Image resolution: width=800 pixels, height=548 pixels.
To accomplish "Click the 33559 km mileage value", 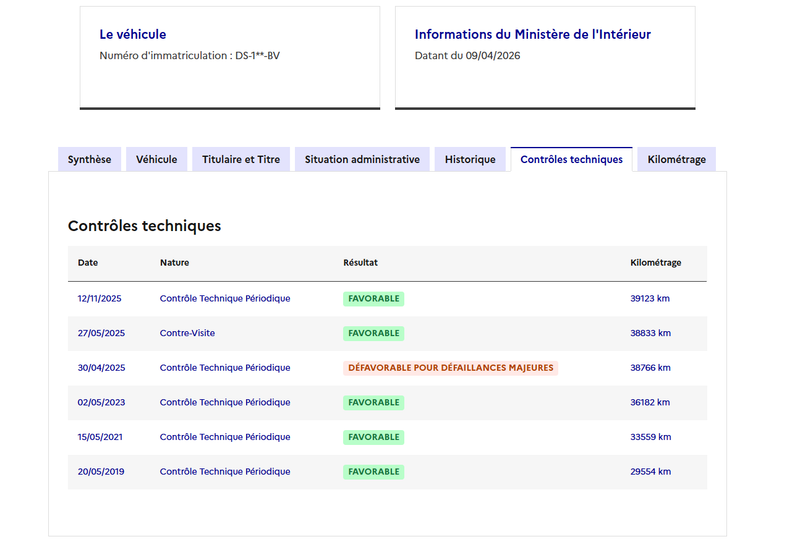I will (651, 437).
